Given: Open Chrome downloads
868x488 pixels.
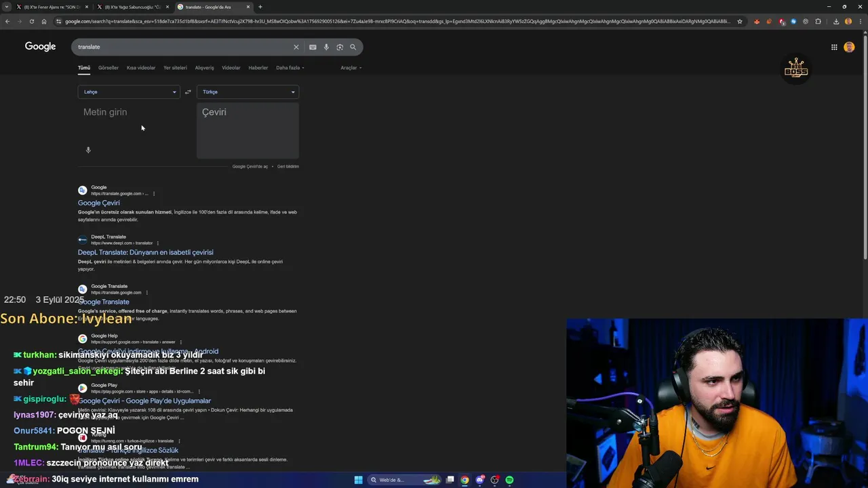Looking at the screenshot, I should coord(836,21).
